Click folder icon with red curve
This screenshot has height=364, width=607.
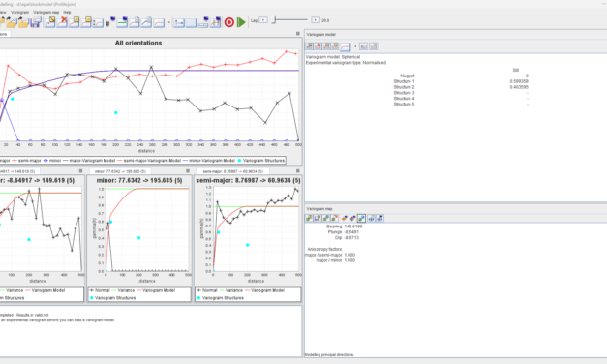23,22
